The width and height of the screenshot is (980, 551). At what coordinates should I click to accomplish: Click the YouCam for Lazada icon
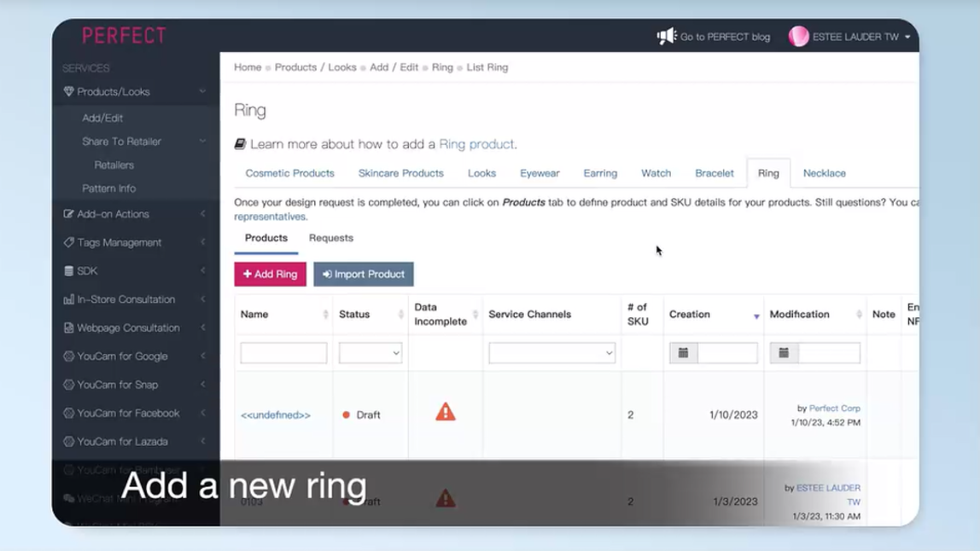coord(68,442)
